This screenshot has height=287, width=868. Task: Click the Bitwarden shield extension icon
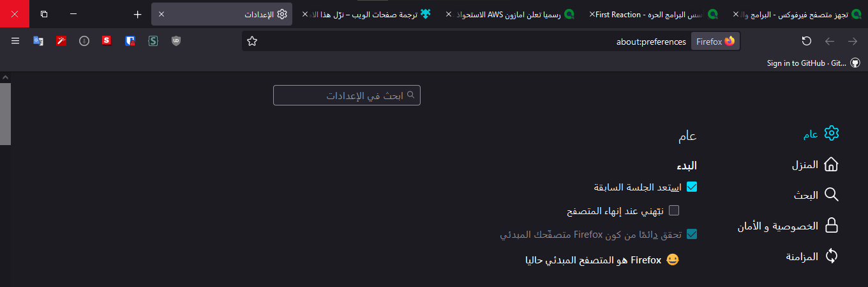[130, 41]
